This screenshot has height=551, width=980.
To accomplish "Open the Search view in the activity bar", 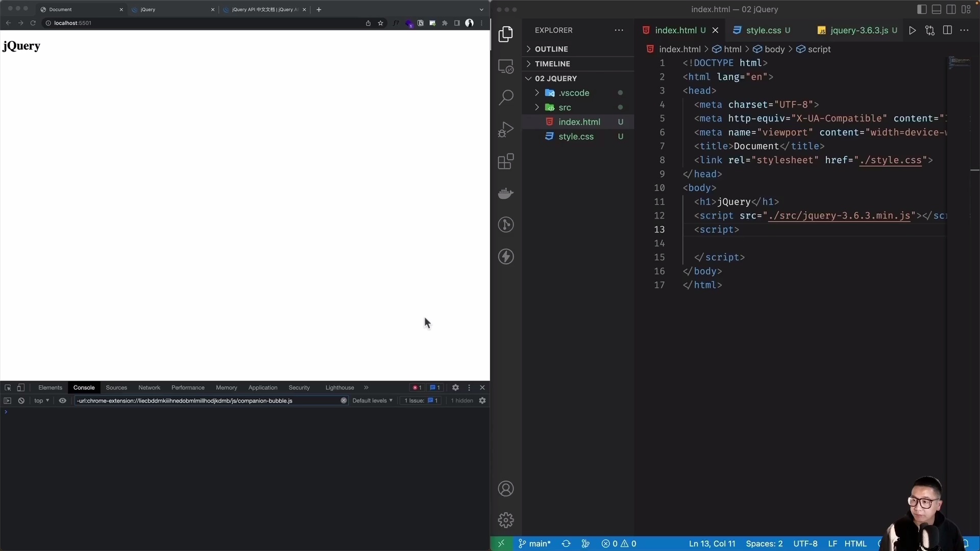I will point(506,97).
